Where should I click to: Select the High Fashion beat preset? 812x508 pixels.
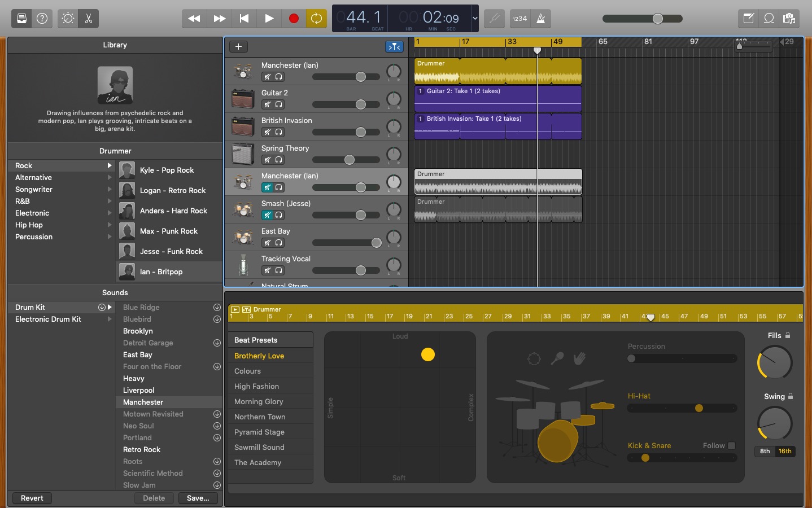(x=257, y=386)
